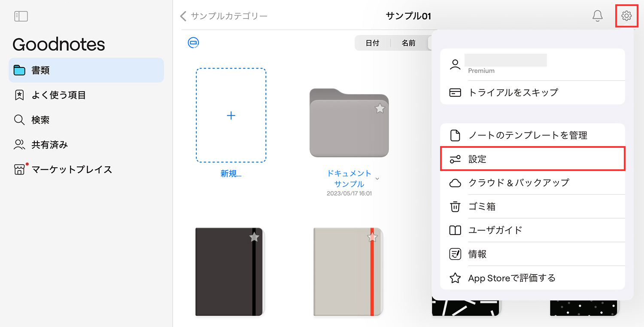The image size is (644, 327).
Task: Toggle favorite star on dark notebook
Action: [254, 237]
